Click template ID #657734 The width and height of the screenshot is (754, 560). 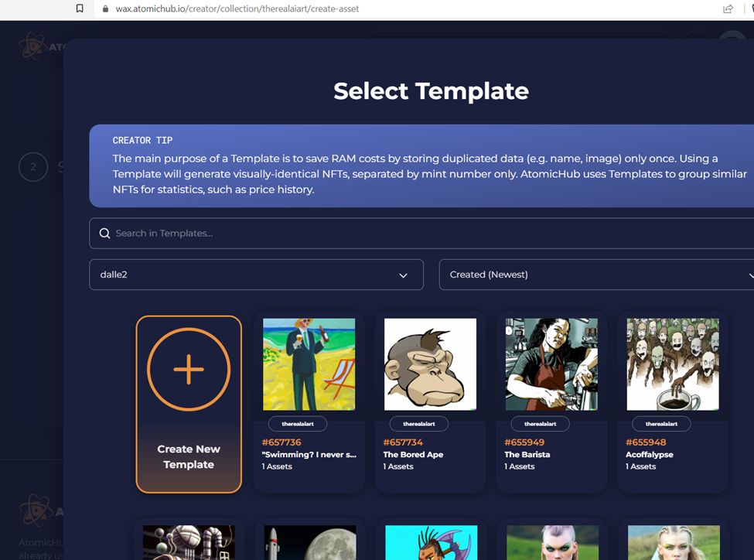402,442
